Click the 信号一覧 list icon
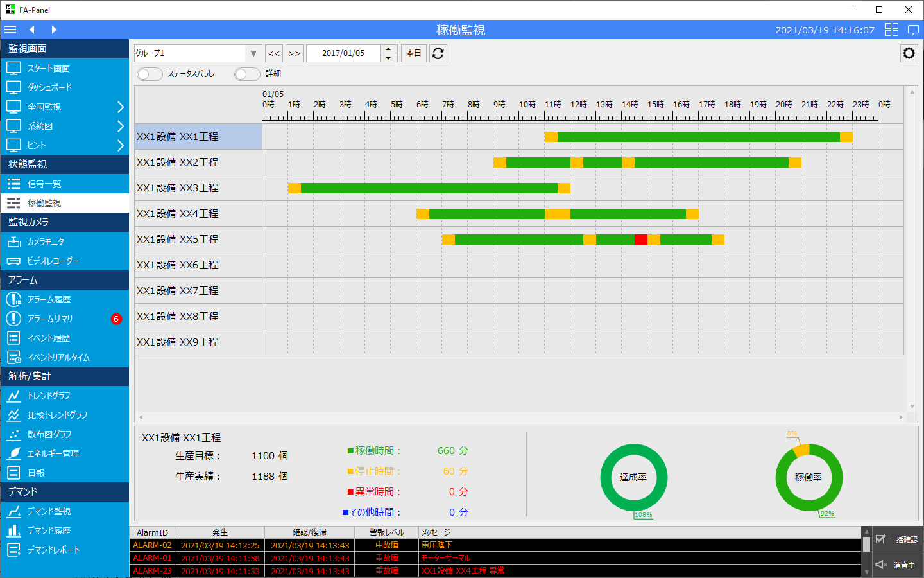Viewport: 924px width, 578px height. (x=13, y=184)
